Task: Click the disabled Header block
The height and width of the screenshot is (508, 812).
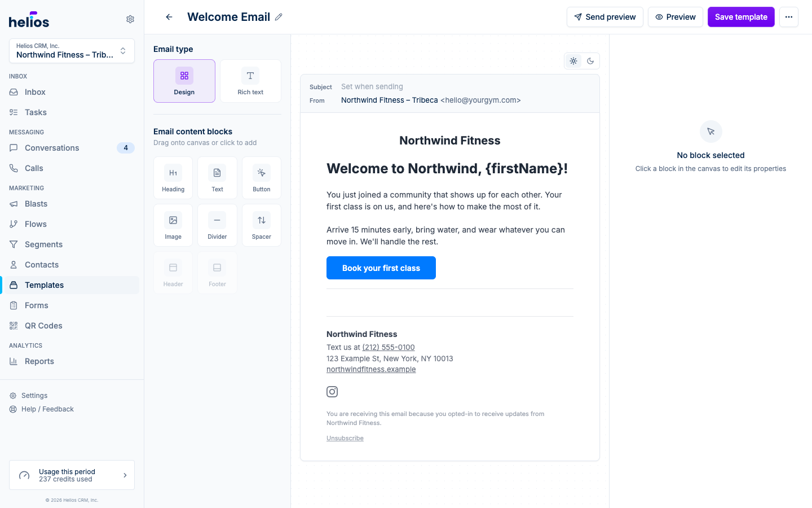Action: pyautogui.click(x=173, y=273)
